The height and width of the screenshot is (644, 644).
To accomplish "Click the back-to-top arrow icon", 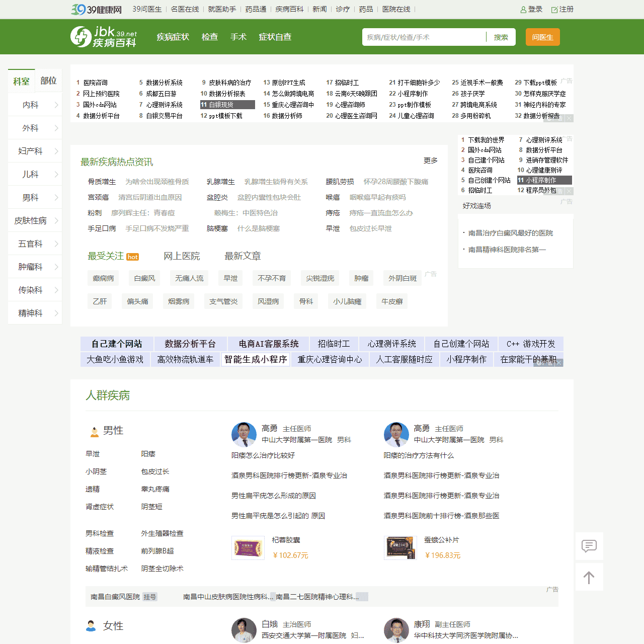I will click(589, 577).
